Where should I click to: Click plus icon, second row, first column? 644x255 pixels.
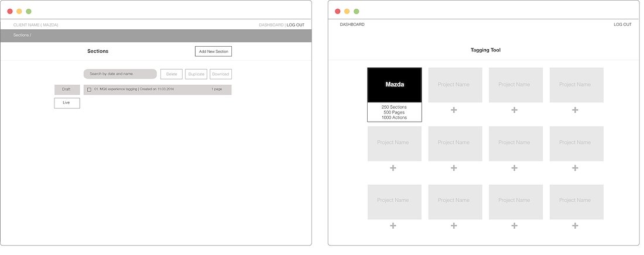393,168
